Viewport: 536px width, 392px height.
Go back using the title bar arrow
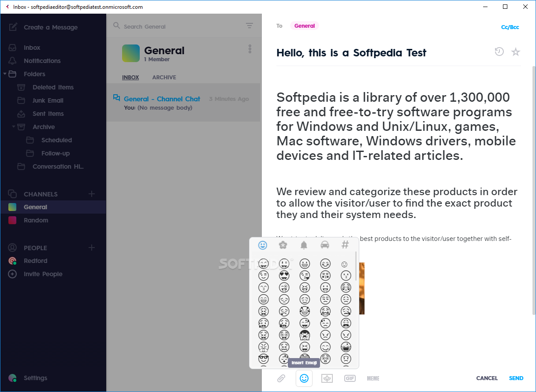7,7
